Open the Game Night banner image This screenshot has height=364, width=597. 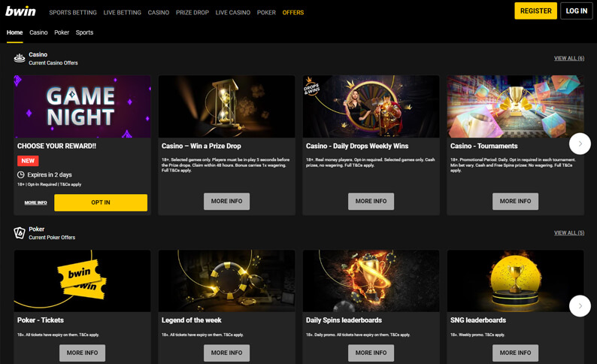click(82, 106)
